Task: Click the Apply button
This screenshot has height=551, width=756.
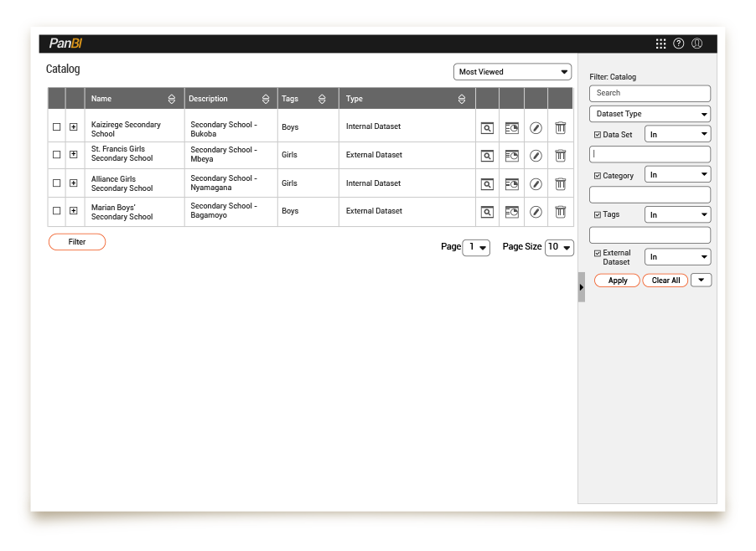Action: pos(617,281)
